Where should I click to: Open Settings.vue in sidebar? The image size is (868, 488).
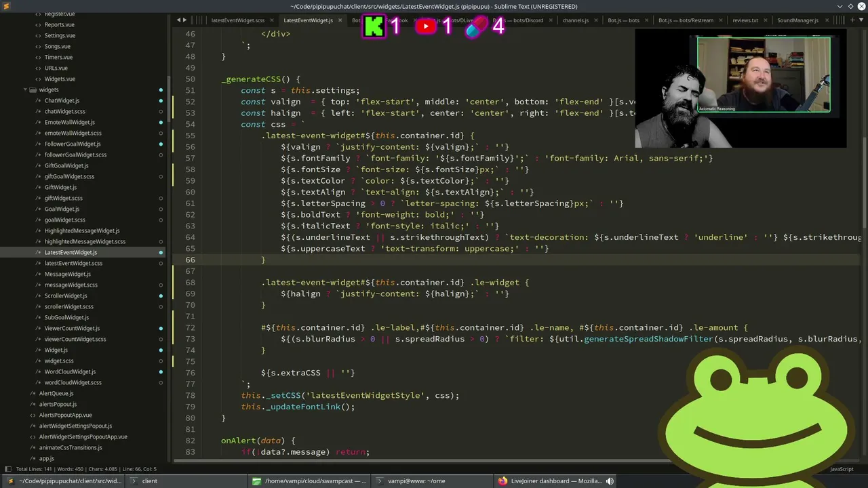60,35
